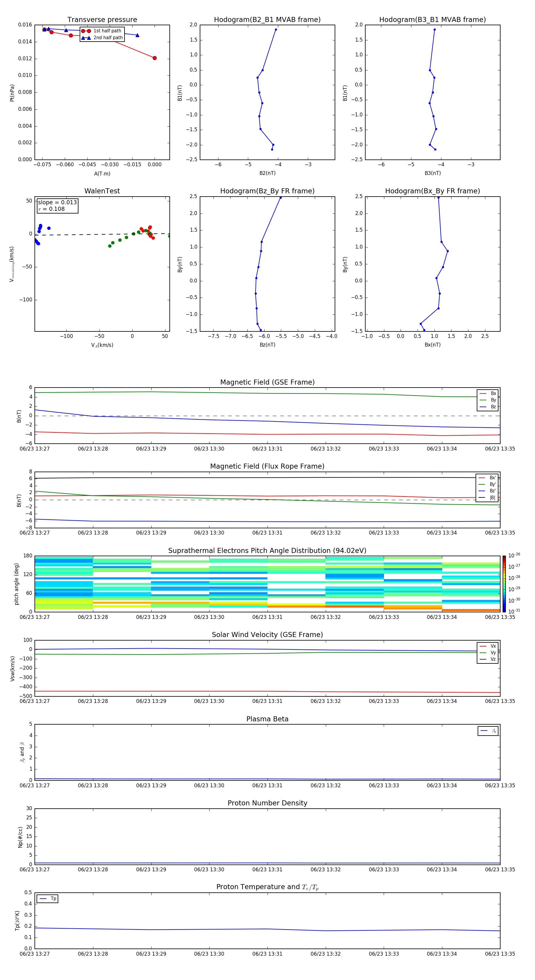
Task: Click the 'Magnetic Field (GSE Frame)' title
Action: pyautogui.click(x=267, y=382)
